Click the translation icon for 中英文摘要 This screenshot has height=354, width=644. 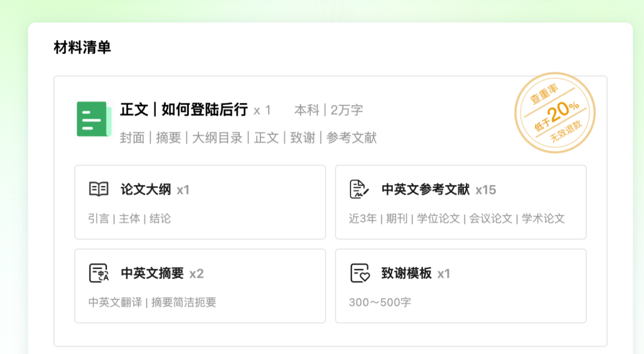point(99,273)
